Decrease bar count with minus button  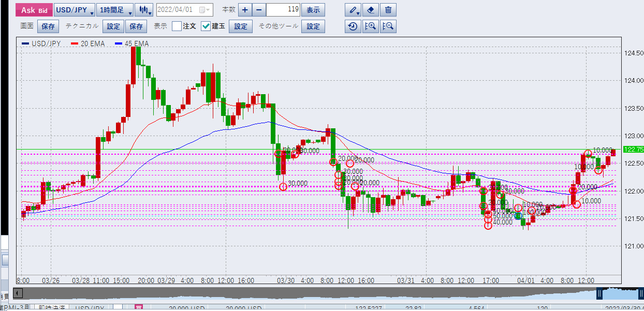click(259, 10)
